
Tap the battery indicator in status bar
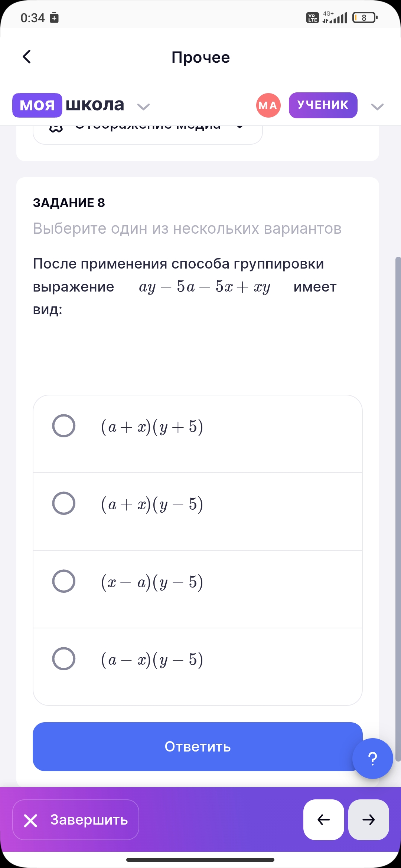coord(365,17)
